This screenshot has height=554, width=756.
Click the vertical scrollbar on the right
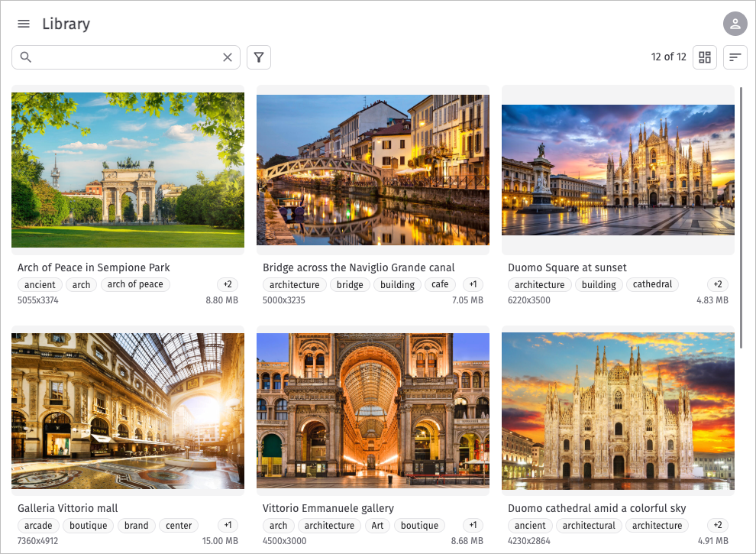(740, 218)
